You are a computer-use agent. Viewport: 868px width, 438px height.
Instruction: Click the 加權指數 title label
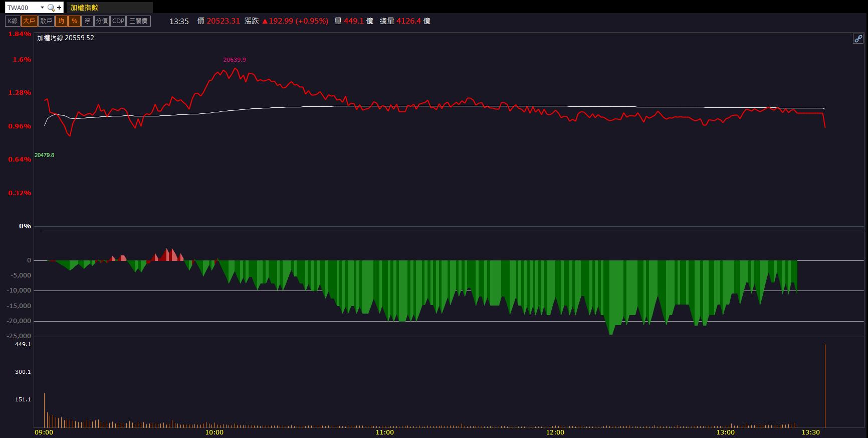click(84, 8)
